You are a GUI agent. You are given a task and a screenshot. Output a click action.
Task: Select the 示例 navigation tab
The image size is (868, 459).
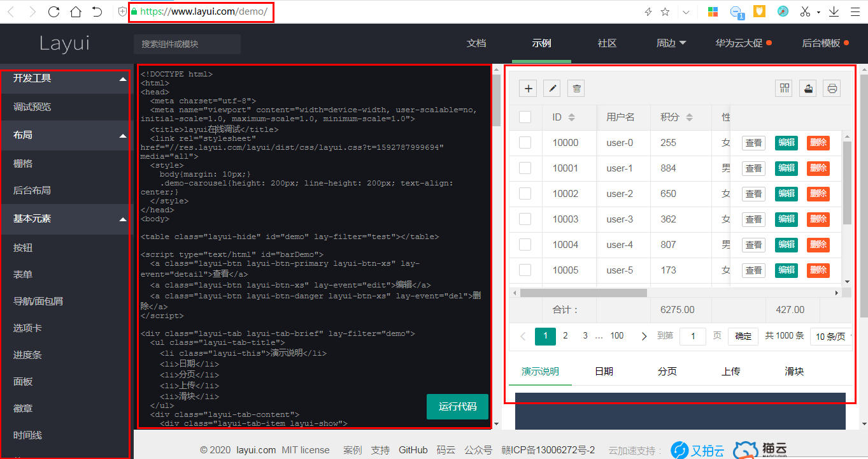541,43
